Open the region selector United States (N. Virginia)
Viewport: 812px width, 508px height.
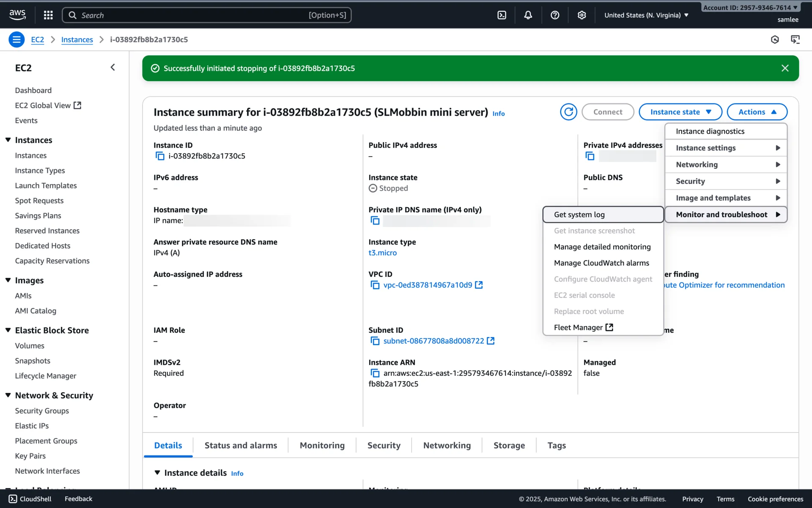point(646,15)
